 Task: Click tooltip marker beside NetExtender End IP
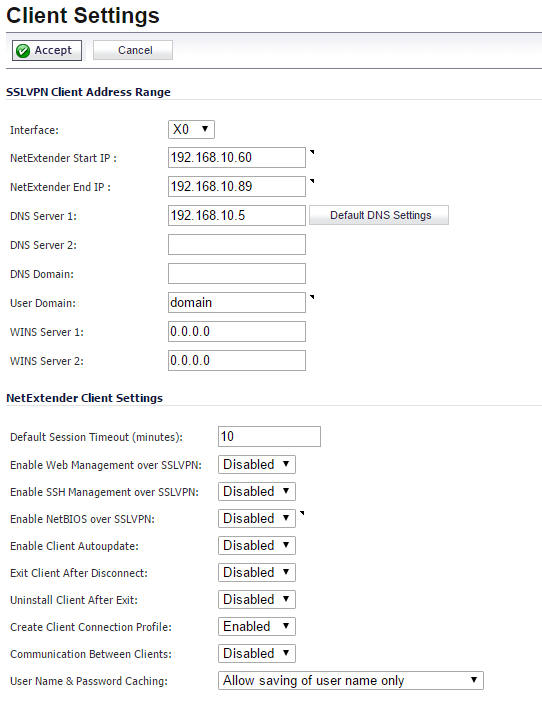click(x=312, y=181)
